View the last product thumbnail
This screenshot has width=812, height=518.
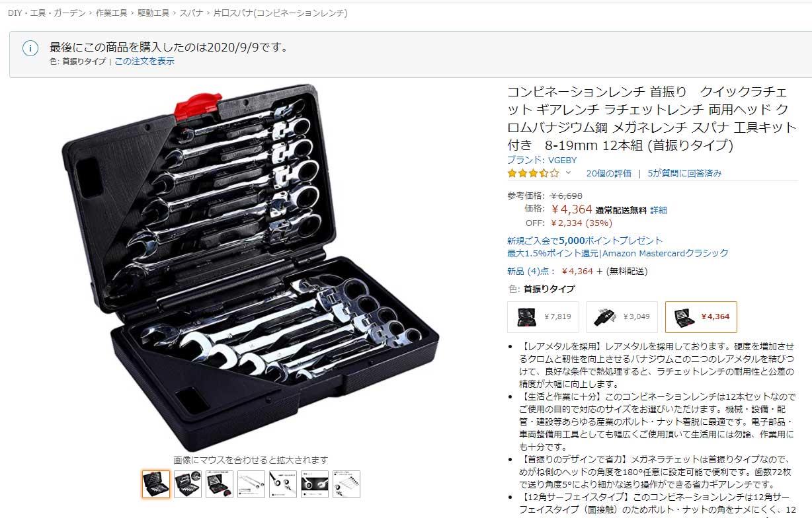coord(346,484)
